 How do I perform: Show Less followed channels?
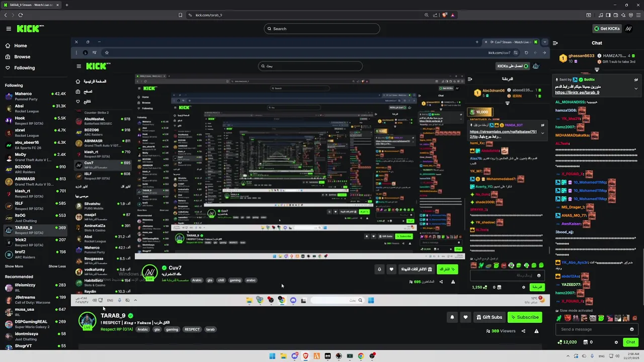57,266
